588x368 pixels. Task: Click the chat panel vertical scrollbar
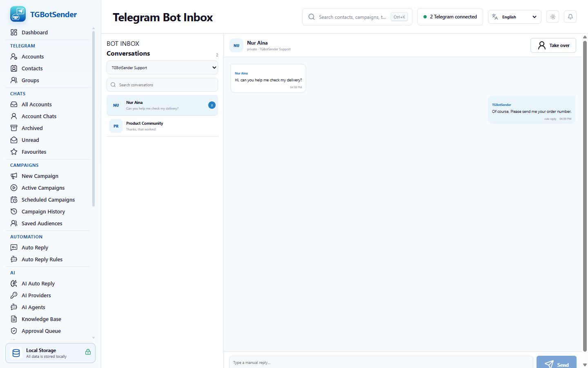[x=585, y=195]
